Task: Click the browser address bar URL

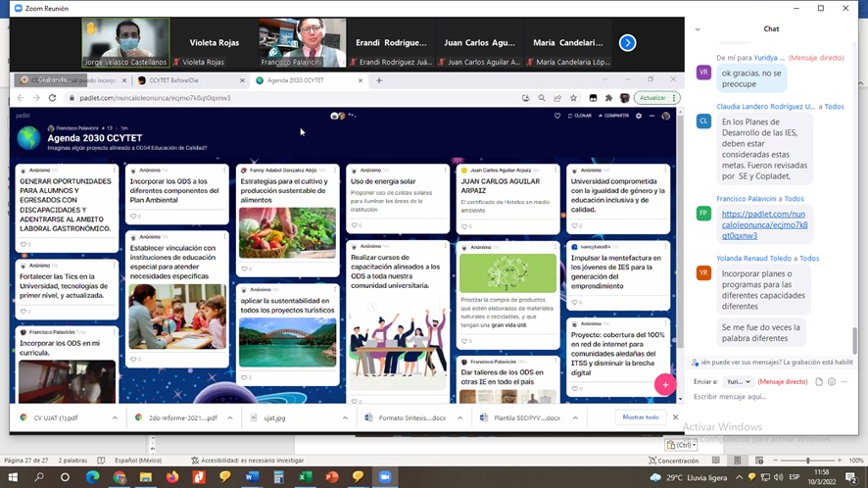Action: [155, 98]
